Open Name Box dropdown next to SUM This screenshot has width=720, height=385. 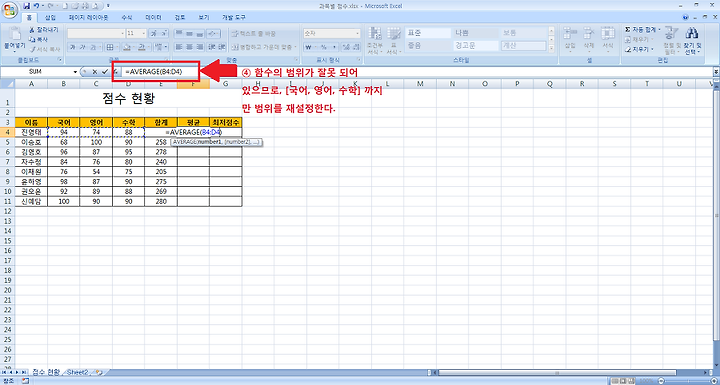[75, 72]
